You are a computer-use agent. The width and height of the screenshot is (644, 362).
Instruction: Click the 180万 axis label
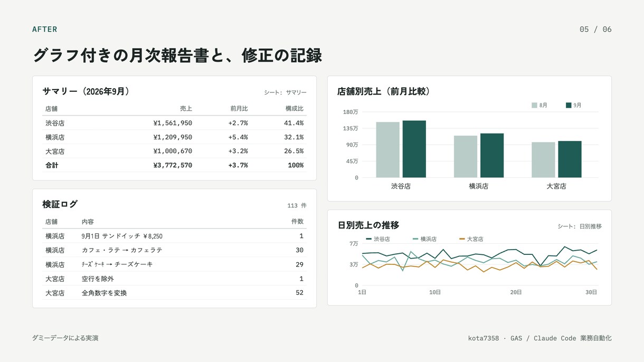coord(351,112)
